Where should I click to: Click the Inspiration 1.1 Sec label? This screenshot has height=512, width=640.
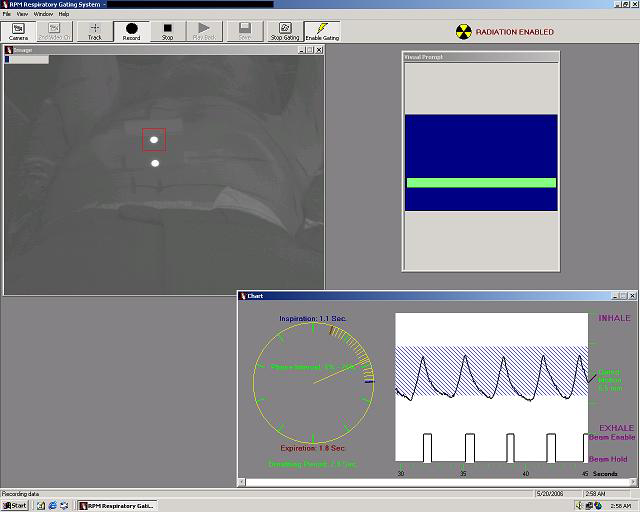tap(313, 318)
